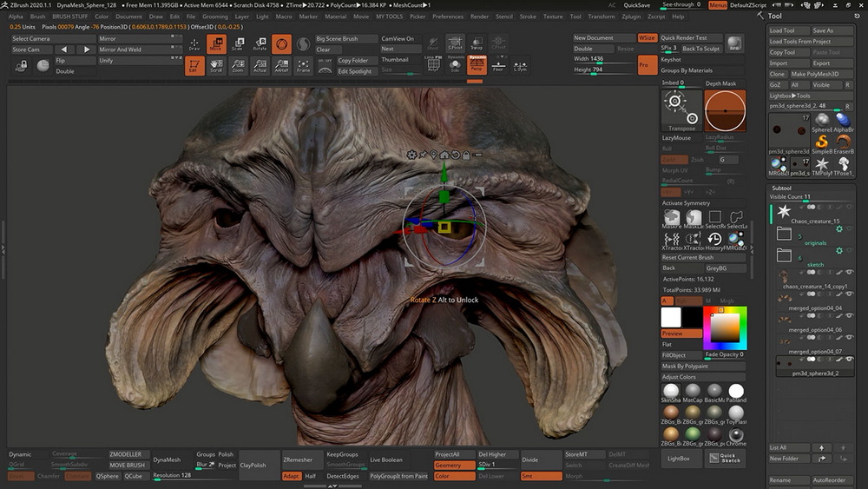Frame the mesh with Frame icon

pos(303,66)
